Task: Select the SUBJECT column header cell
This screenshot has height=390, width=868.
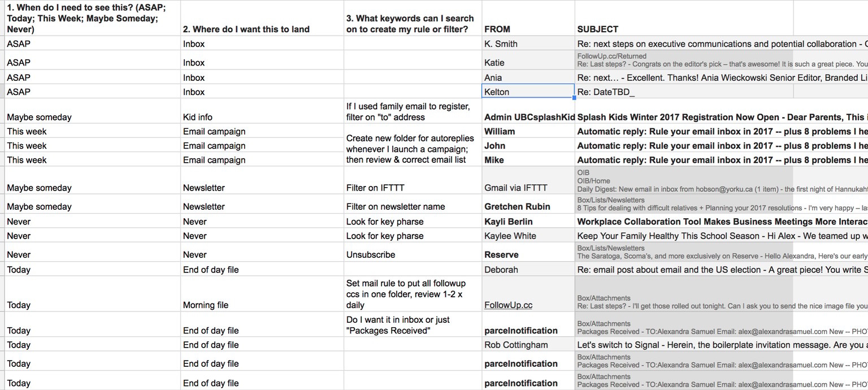Action: click(684, 18)
